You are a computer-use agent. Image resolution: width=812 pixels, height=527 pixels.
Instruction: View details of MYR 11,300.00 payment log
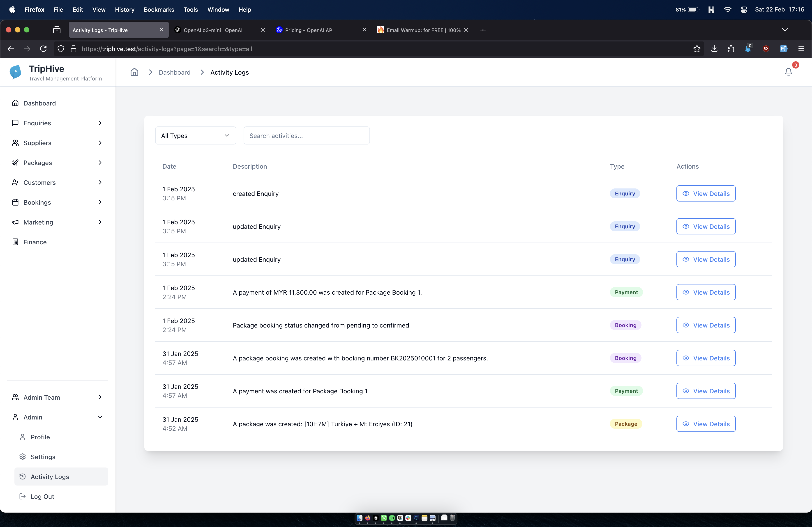click(706, 292)
